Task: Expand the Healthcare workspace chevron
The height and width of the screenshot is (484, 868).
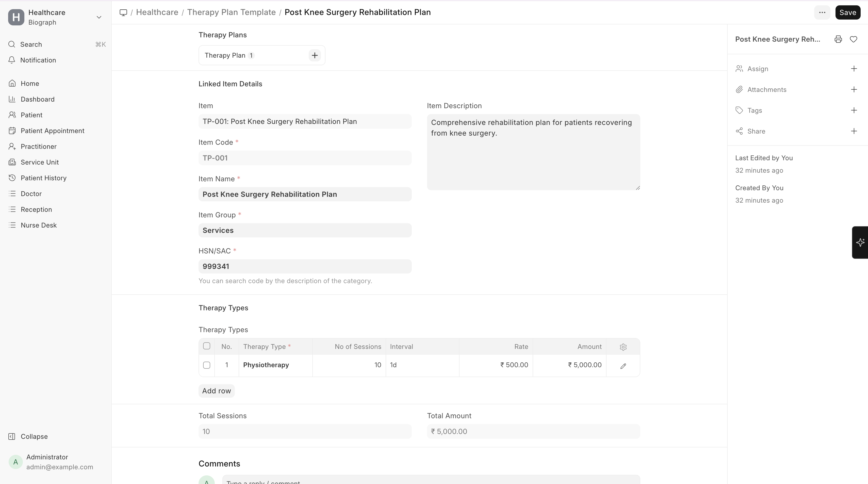Action: [99, 17]
